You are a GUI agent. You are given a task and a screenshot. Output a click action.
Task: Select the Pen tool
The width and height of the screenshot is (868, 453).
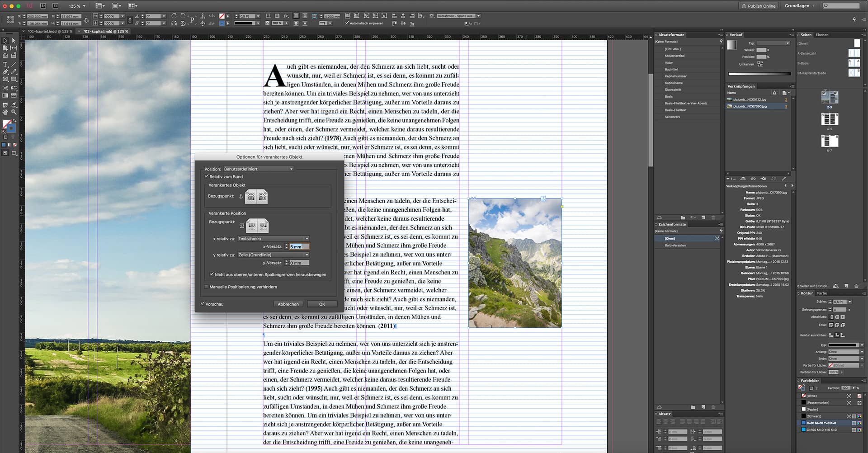[5, 72]
